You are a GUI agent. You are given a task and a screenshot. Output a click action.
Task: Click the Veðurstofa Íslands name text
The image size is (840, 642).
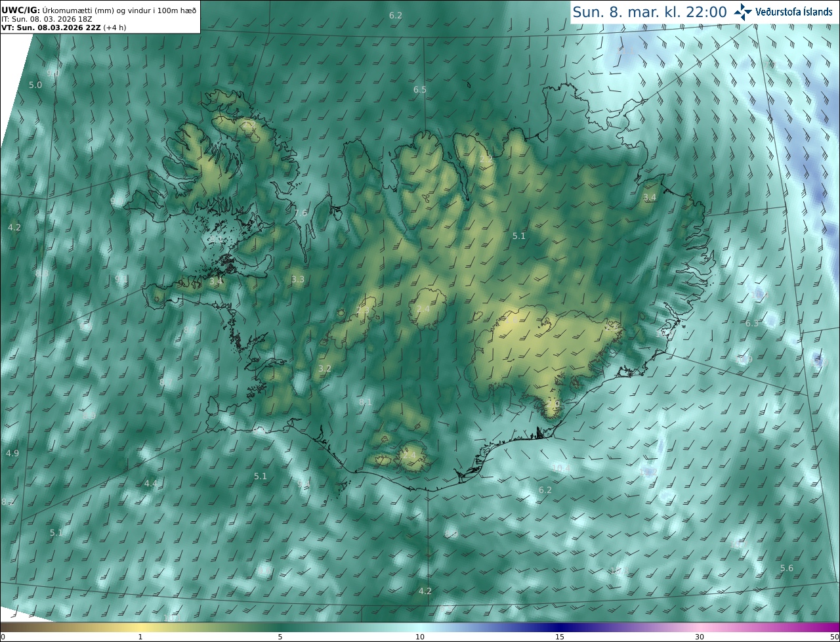tap(794, 12)
